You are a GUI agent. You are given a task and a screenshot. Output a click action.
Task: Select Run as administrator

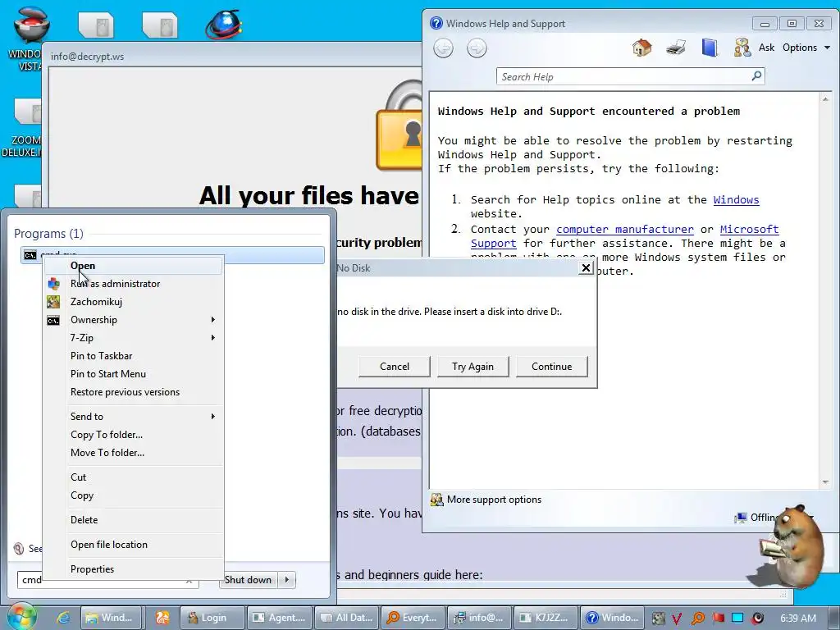pyautogui.click(x=133, y=284)
